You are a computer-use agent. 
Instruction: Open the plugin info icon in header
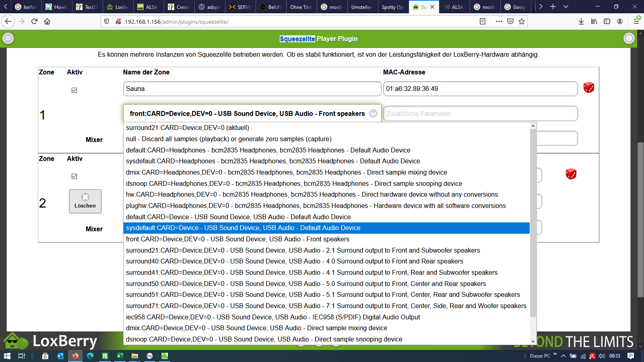tap(629, 38)
